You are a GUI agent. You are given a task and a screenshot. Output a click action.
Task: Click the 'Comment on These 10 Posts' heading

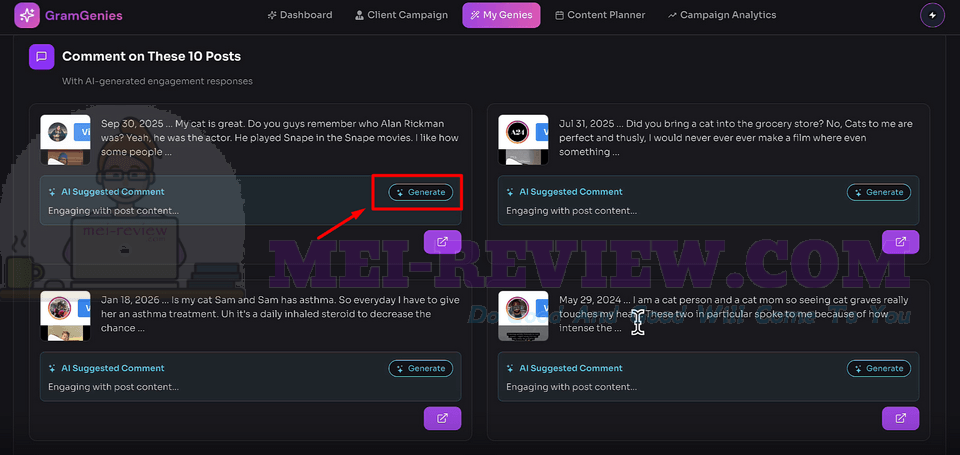151,56
